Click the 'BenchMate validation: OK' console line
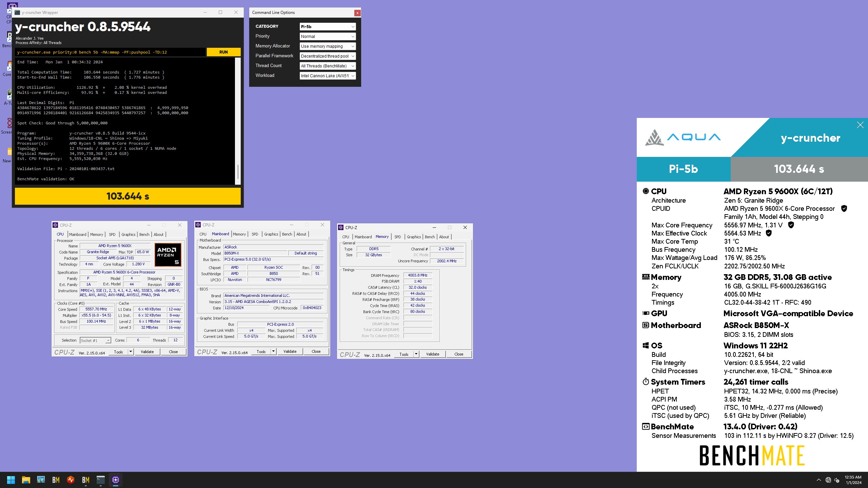The width and height of the screenshot is (868, 488). [x=46, y=179]
